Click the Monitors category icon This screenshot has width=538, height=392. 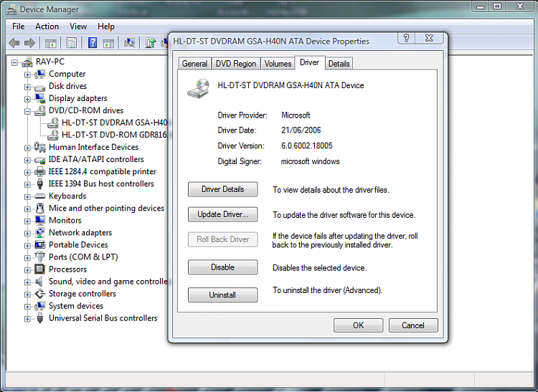[x=39, y=220]
